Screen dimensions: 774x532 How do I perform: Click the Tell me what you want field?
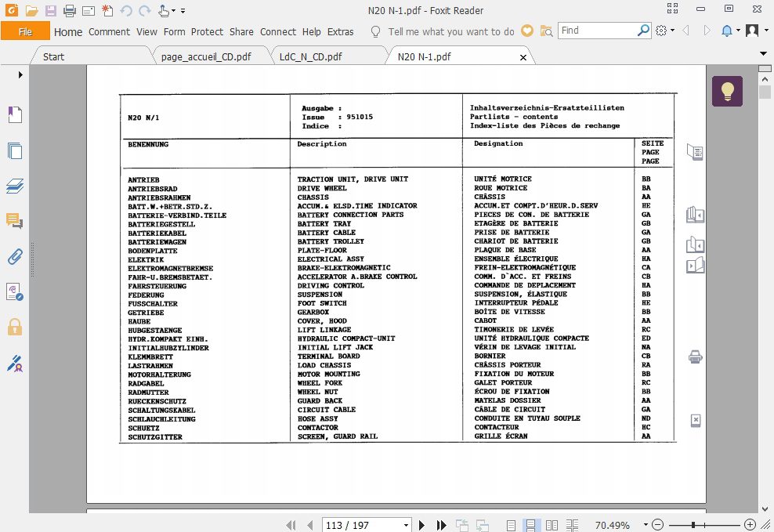tap(450, 31)
